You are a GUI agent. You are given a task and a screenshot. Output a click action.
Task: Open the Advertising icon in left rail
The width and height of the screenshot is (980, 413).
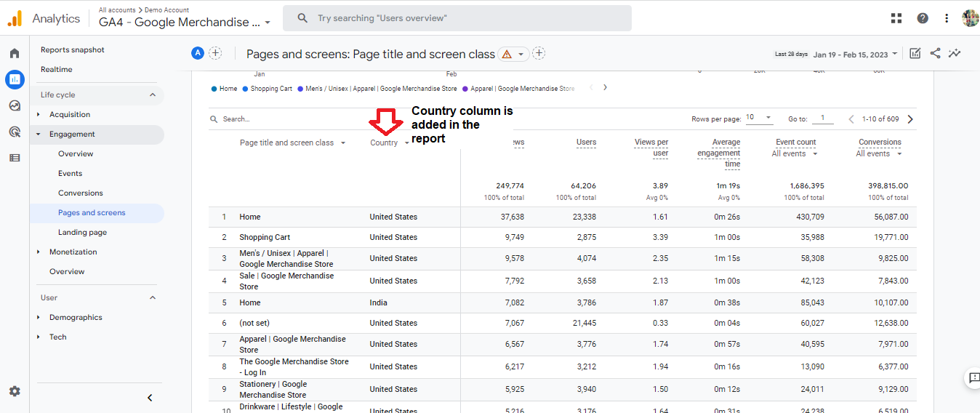[x=15, y=132]
